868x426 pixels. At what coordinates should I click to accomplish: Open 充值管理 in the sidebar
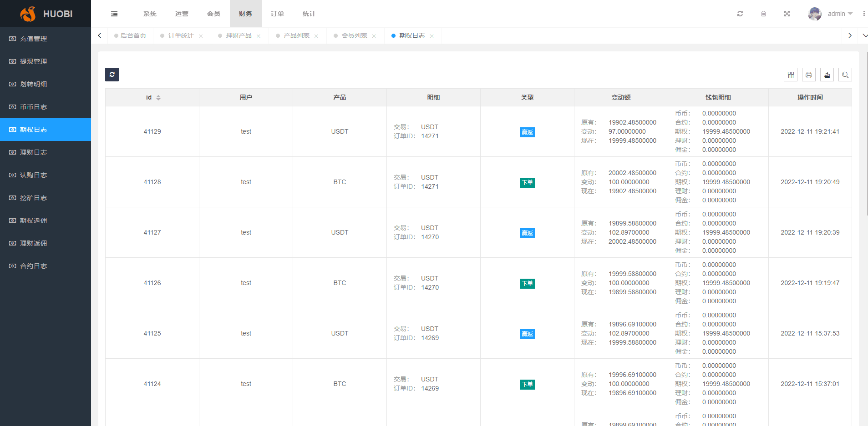click(33, 39)
